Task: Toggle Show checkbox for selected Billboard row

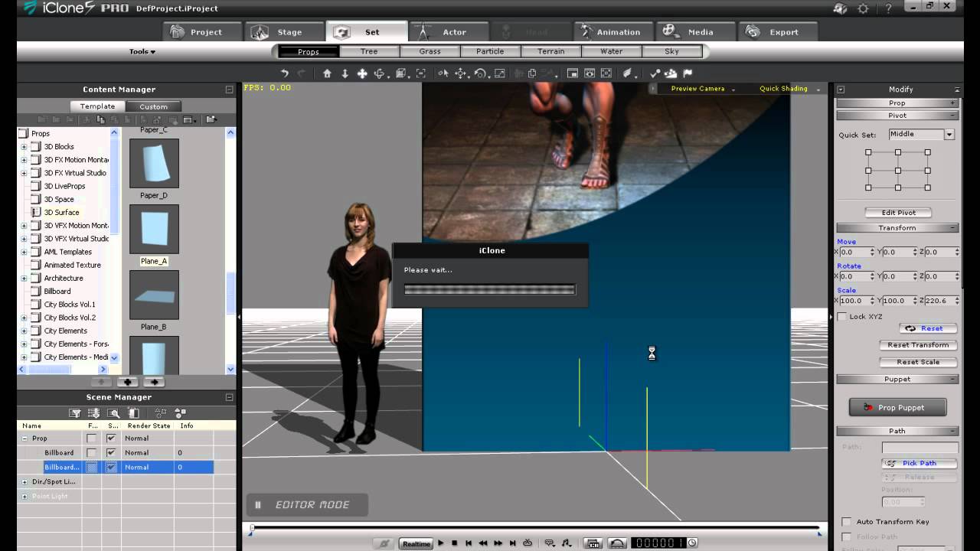Action: 112,467
